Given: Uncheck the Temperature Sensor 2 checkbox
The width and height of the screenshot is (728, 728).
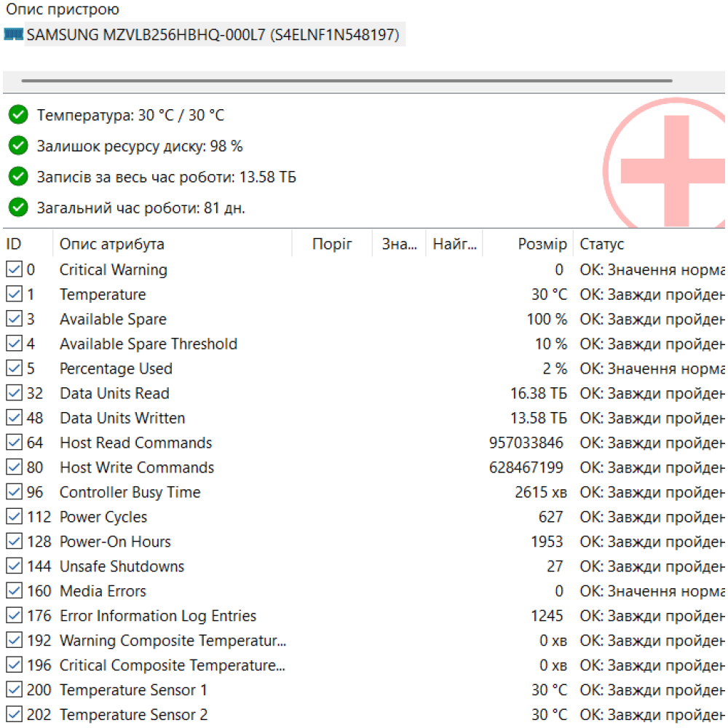Looking at the screenshot, I should click(x=14, y=715).
